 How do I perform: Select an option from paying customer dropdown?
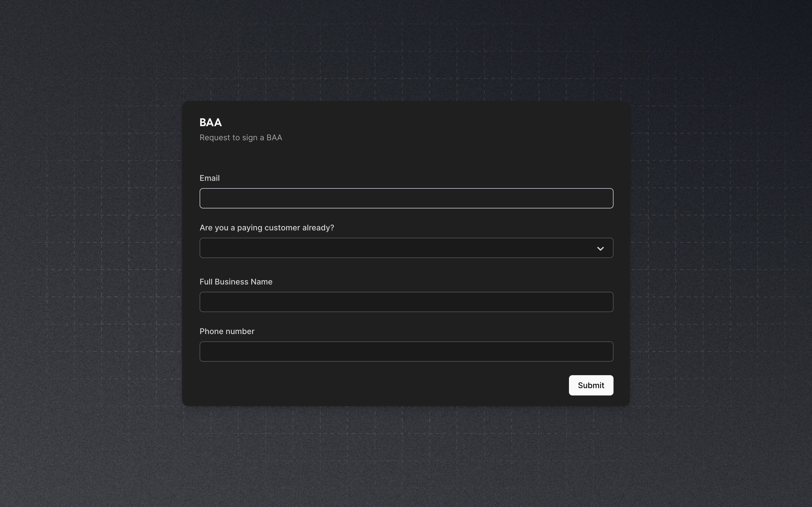tap(406, 248)
